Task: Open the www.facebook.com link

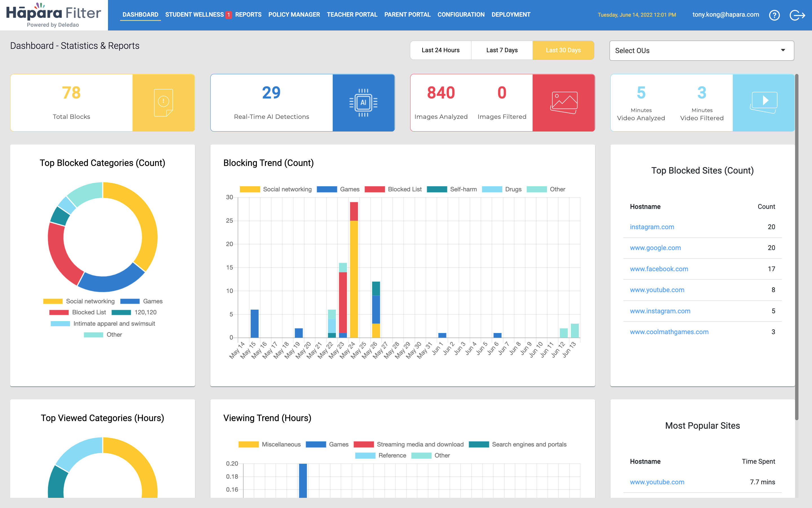Action: pos(659,269)
